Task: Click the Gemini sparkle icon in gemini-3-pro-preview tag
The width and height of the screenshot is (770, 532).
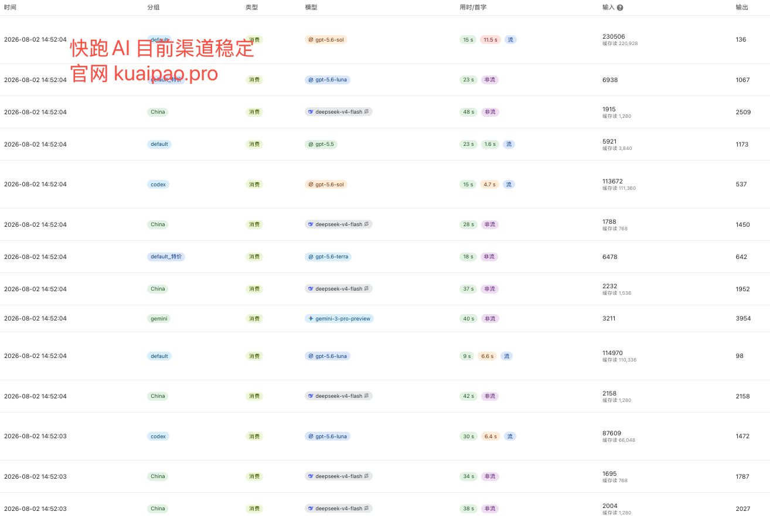Action: (311, 319)
